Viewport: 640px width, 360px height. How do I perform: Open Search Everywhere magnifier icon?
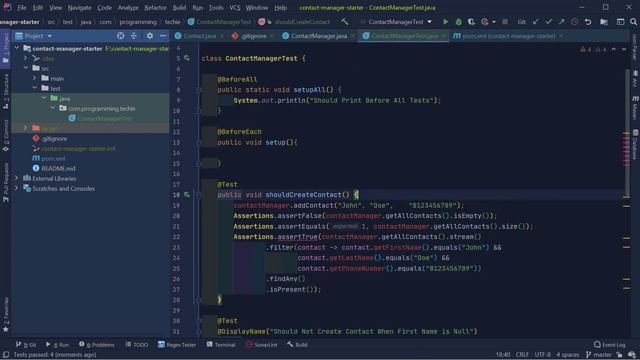tap(633, 22)
